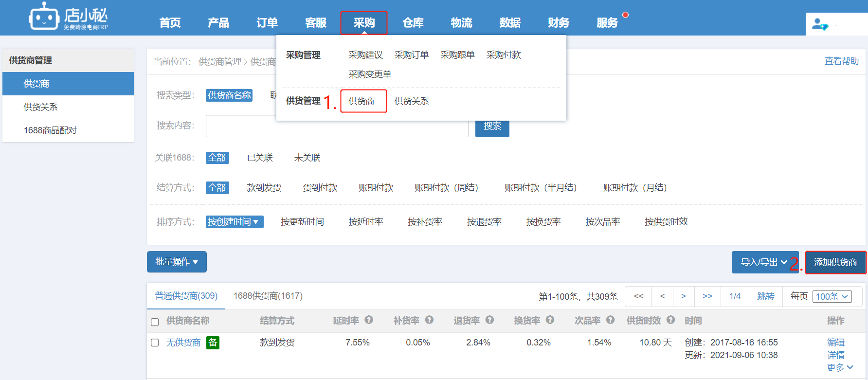The image size is (868, 380).
Task: Click 详情 for 无供货商
Action: [x=836, y=355]
